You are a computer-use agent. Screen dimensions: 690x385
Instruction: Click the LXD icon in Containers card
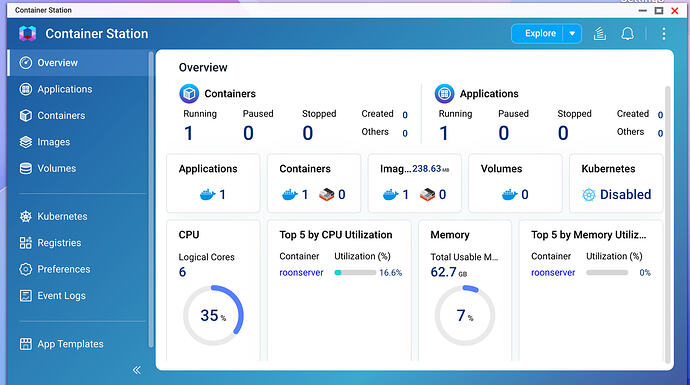tap(327, 194)
